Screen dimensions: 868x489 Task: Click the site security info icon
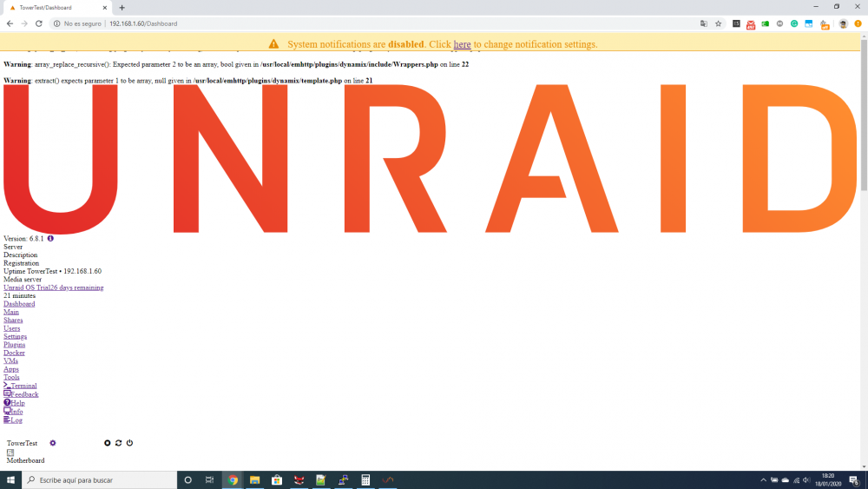[x=56, y=23]
